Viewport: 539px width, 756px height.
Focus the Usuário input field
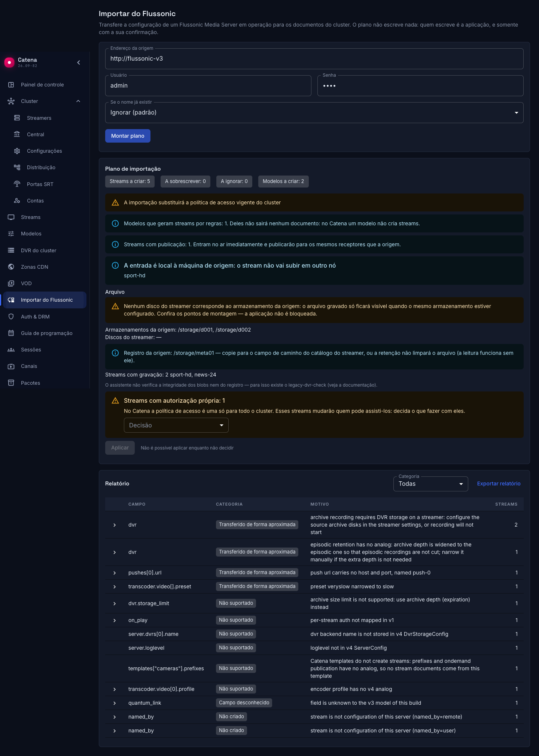point(208,86)
